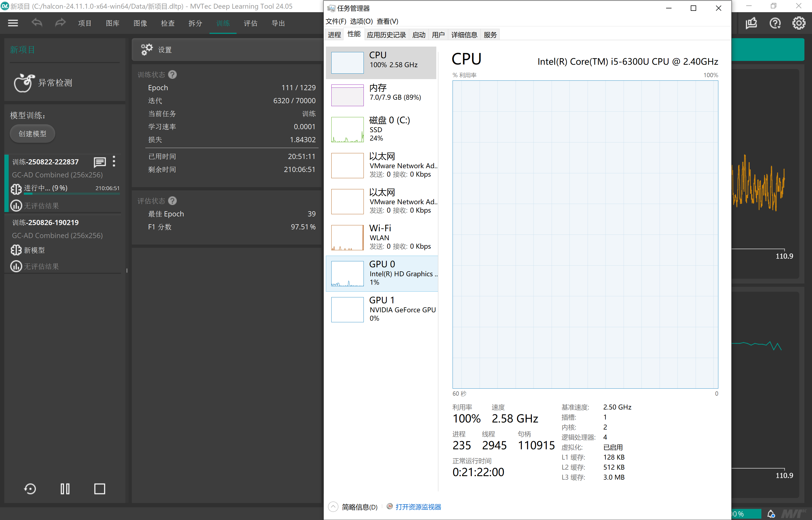
Task: Click the redo arrow icon
Action: click(60, 23)
